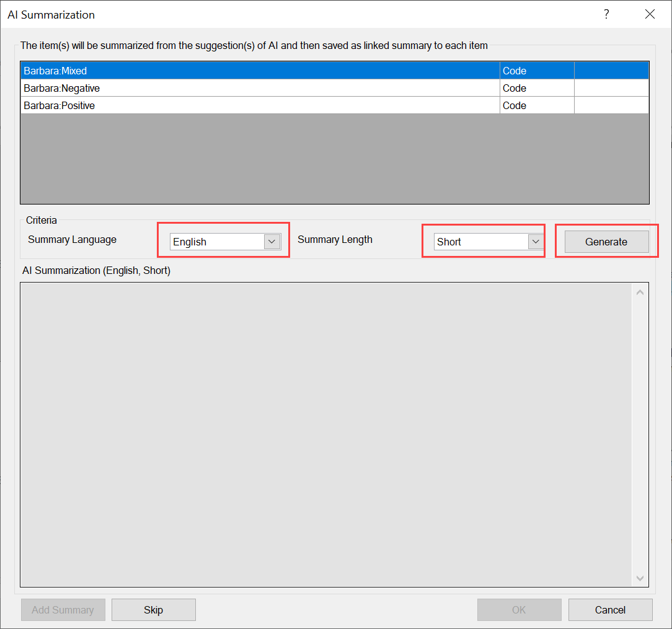The width and height of the screenshot is (672, 629).
Task: Click the text area scroll down arrow
Action: [640, 578]
